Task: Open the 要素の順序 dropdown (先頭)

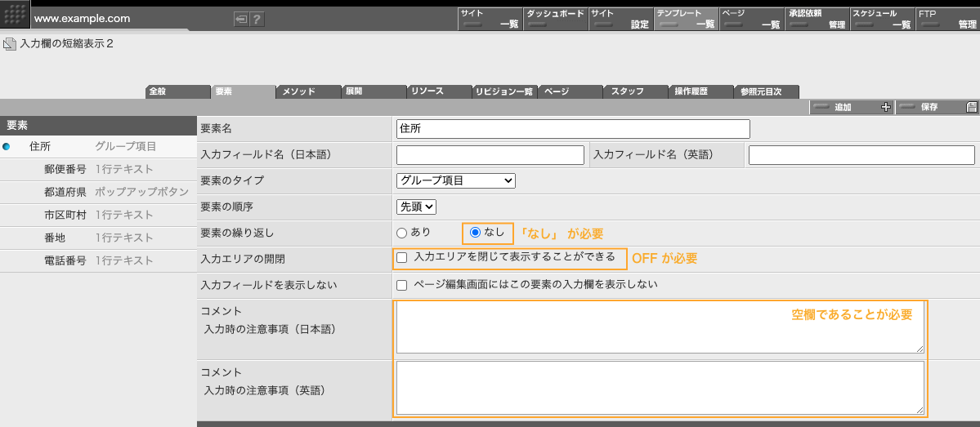Action: [x=416, y=207]
